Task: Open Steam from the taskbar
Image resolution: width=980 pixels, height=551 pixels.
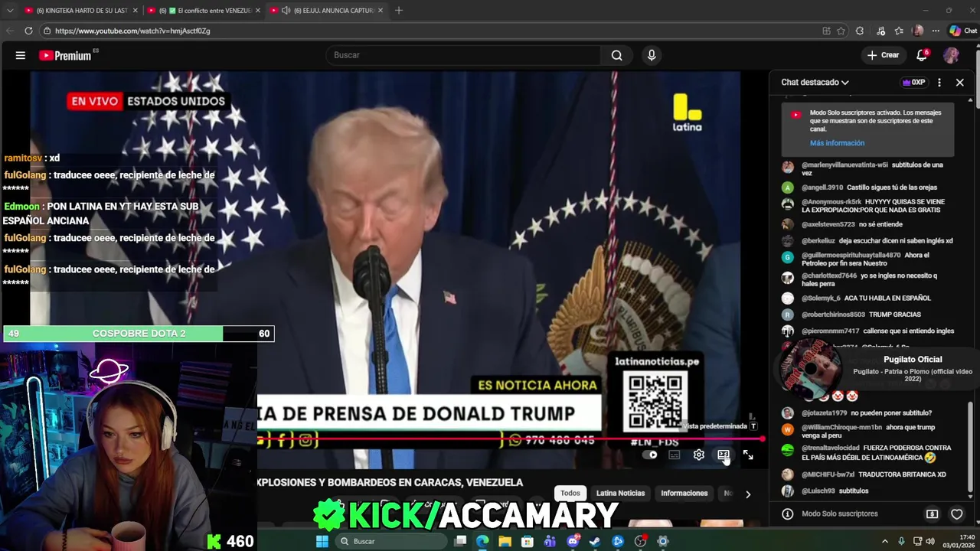Action: coord(595,541)
